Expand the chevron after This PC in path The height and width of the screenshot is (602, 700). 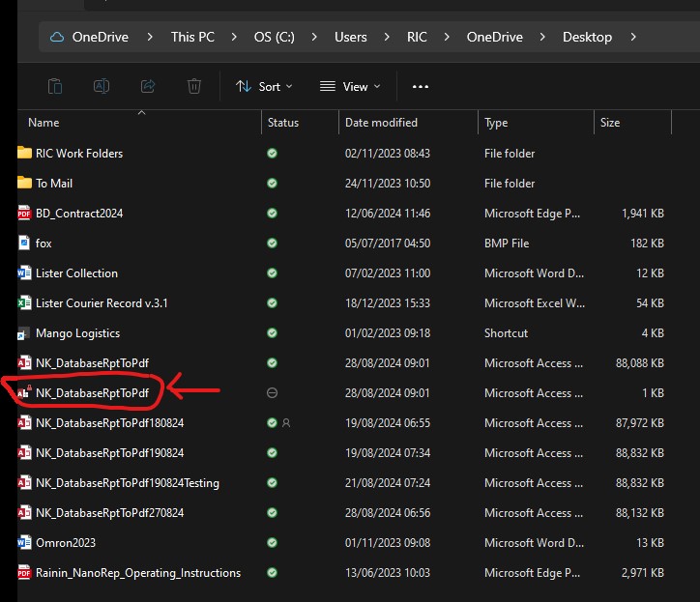pos(235,37)
